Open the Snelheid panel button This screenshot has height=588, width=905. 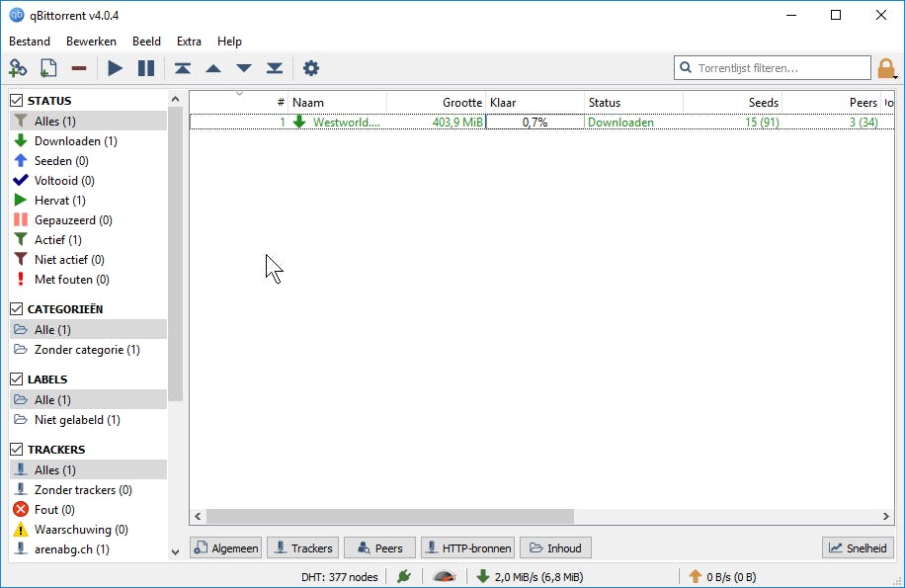pyautogui.click(x=856, y=547)
